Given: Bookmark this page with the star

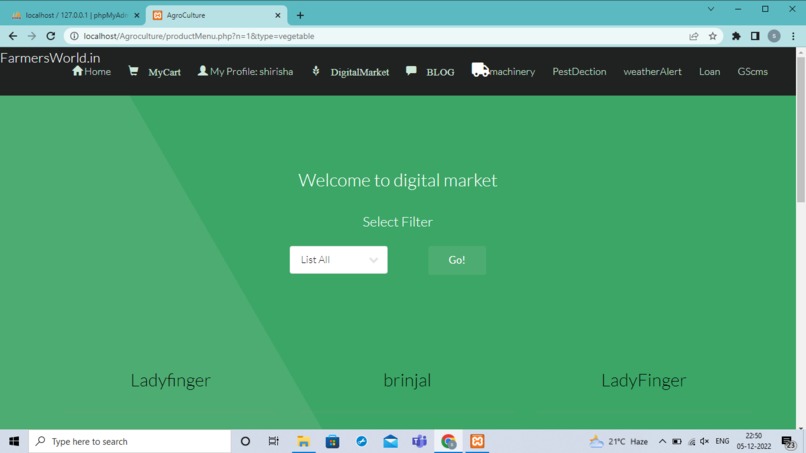Looking at the screenshot, I should pyautogui.click(x=712, y=36).
